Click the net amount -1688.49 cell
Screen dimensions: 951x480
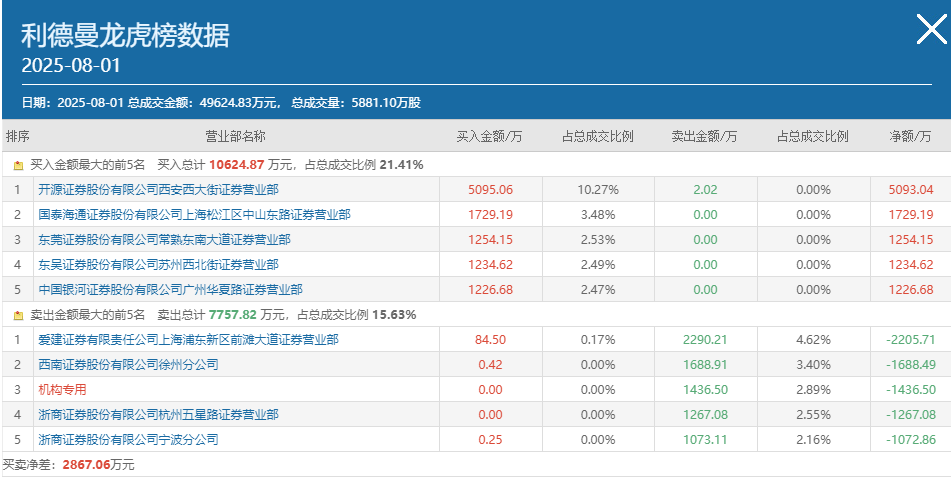pyautogui.click(x=911, y=364)
